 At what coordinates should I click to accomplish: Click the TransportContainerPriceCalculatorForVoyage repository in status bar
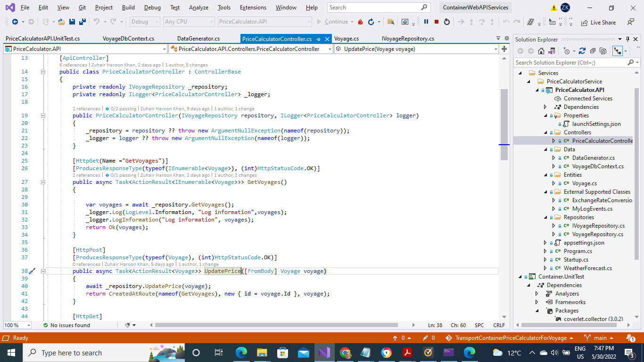511,338
